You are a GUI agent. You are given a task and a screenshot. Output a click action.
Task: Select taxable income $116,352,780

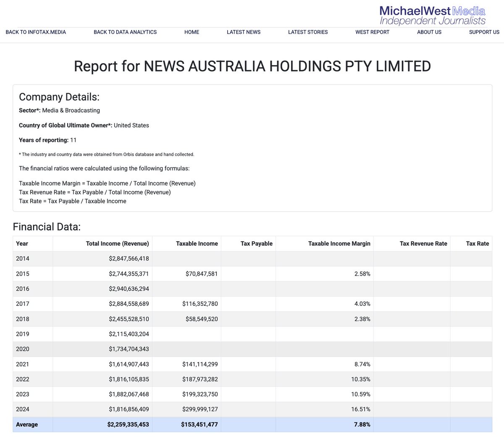pyautogui.click(x=186, y=304)
